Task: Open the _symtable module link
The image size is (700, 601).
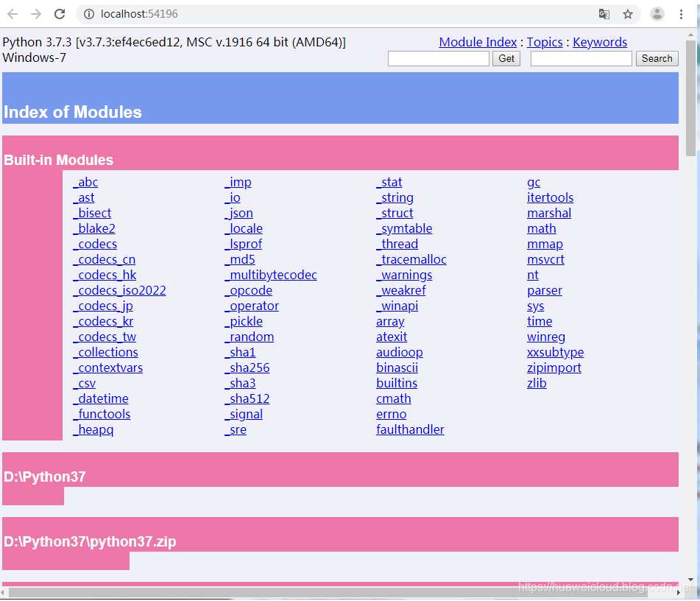Action: 404,228
